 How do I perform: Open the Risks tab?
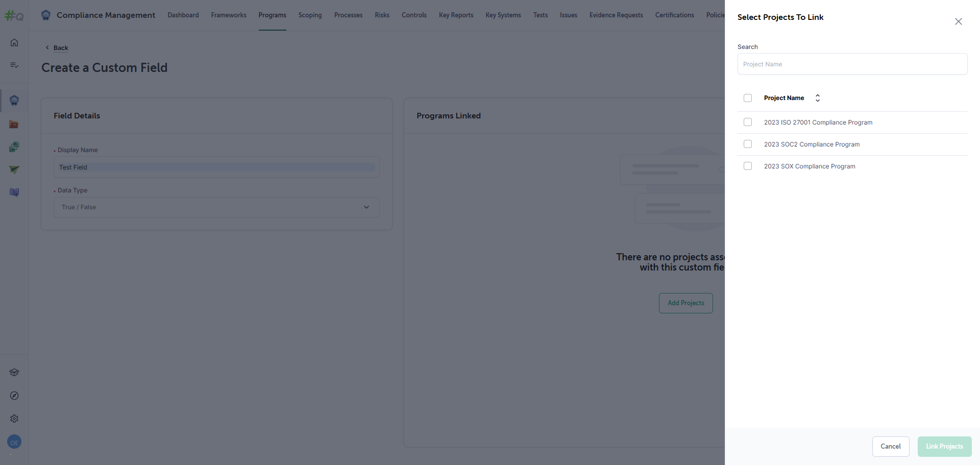tap(382, 15)
